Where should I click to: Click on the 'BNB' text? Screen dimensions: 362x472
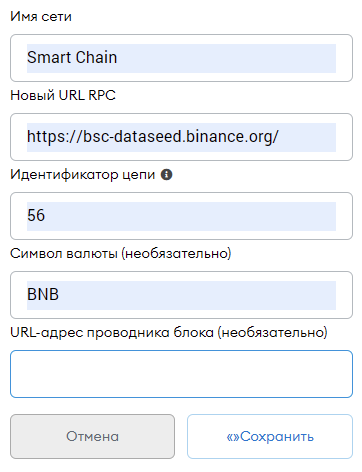click(43, 294)
